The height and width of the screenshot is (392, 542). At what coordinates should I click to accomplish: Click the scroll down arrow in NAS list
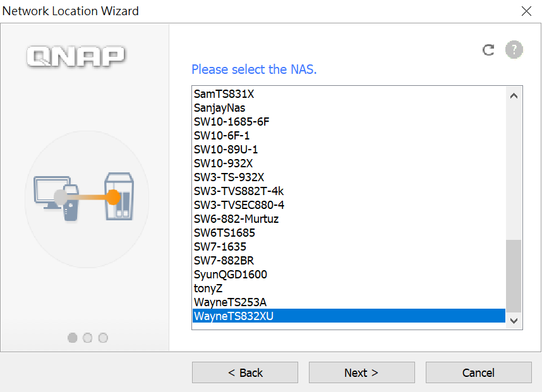(514, 321)
